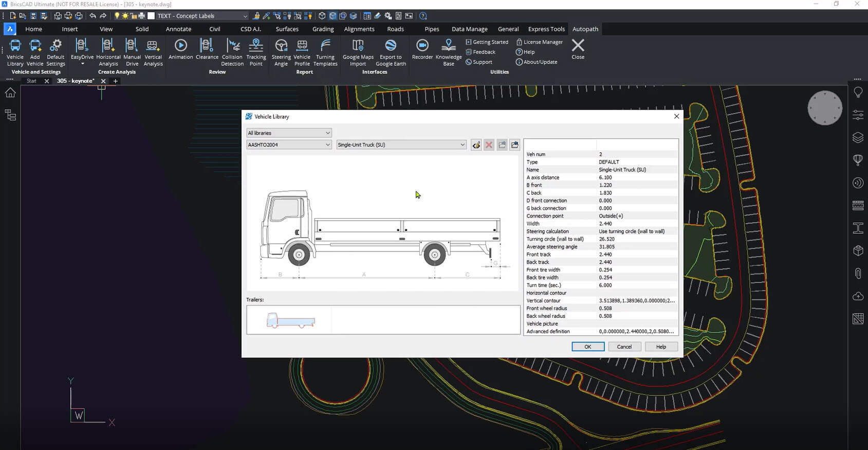Image resolution: width=868 pixels, height=450 pixels.
Task: Add a new document tab with plus icon
Action: click(x=116, y=81)
